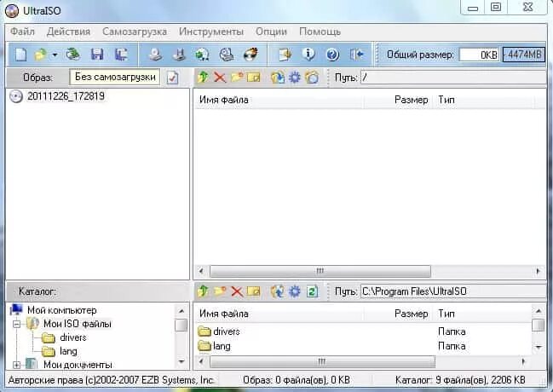Open Help via the question mark icon
Screen dimensions: 553x392
(332, 55)
